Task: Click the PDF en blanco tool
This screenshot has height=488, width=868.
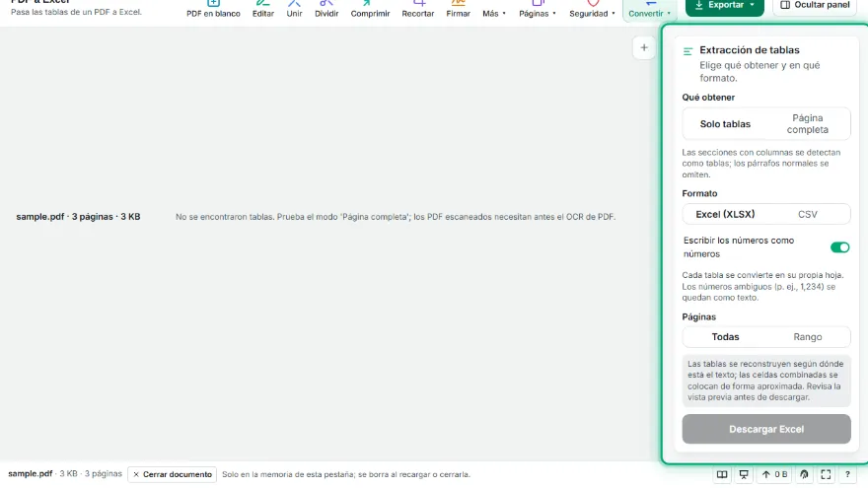Action: coord(213,9)
